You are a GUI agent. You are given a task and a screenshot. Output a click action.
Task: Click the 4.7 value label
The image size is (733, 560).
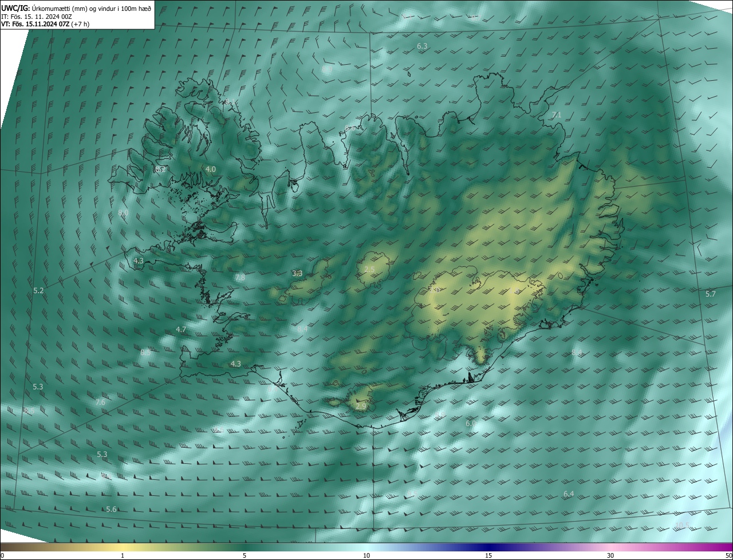[x=181, y=329]
